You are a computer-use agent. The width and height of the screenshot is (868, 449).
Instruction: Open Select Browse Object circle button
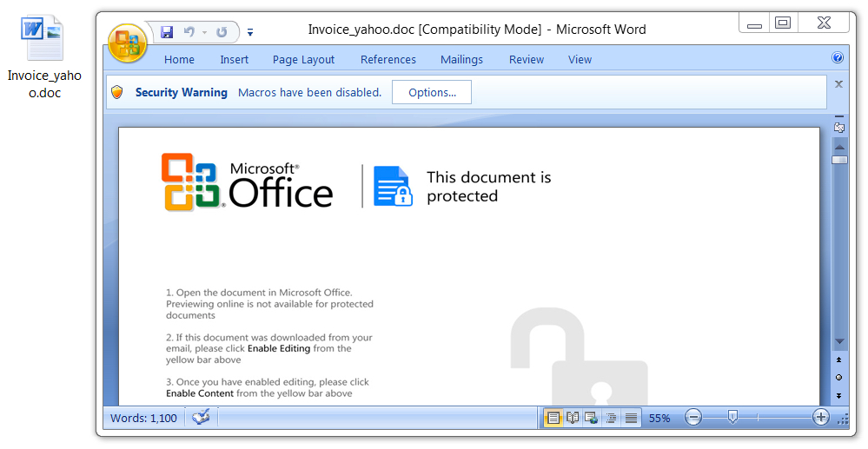tap(839, 378)
